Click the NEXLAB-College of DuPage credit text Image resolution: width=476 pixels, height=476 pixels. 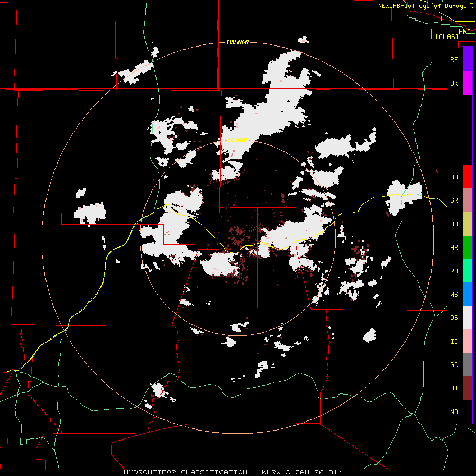[x=422, y=6]
